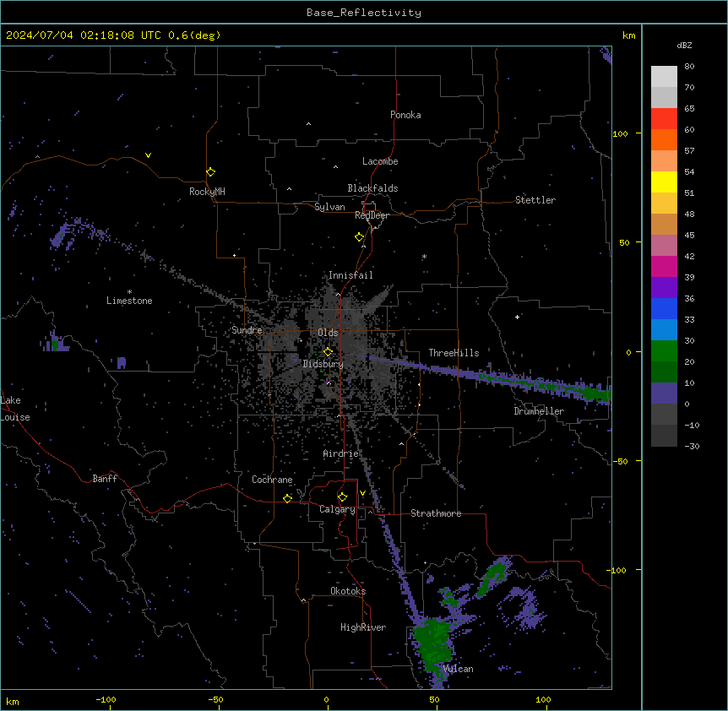Image resolution: width=728 pixels, height=711 pixels.
Task: Click the Base_Reflectivity title
Action: (x=364, y=13)
